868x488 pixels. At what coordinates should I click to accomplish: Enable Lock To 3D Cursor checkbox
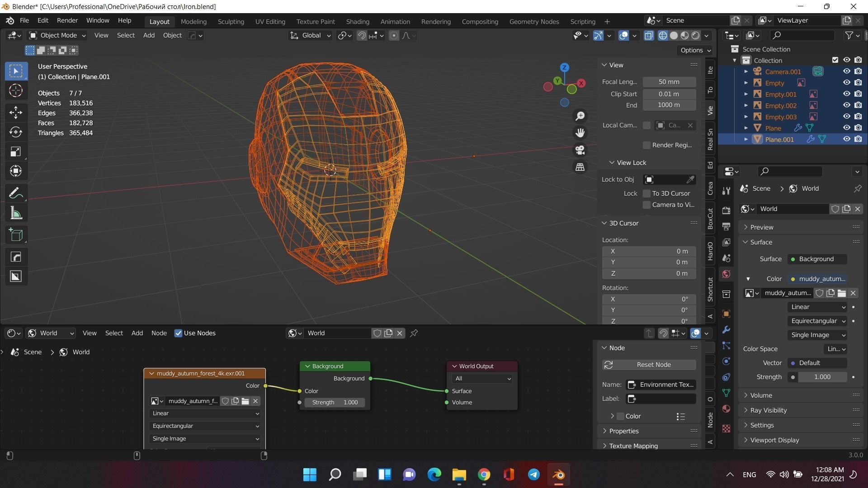pyautogui.click(x=647, y=193)
